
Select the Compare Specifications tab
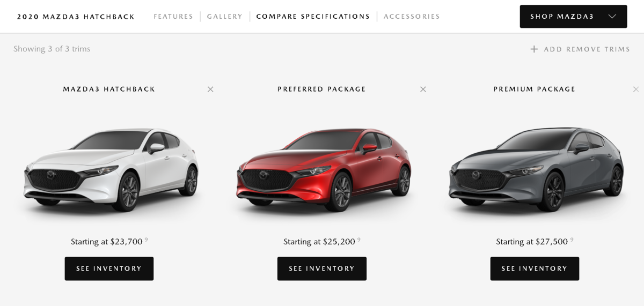tap(313, 17)
